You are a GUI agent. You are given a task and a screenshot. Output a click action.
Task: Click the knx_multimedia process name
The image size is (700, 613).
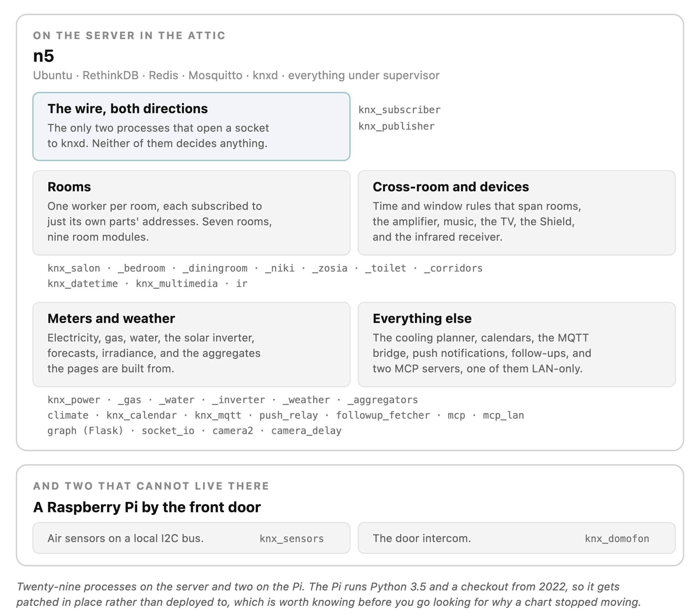[x=177, y=284]
